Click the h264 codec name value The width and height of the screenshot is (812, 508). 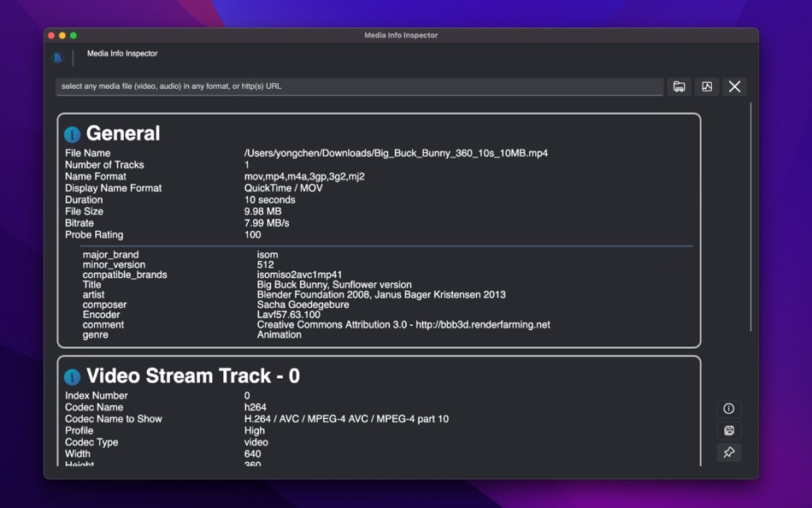tap(256, 407)
